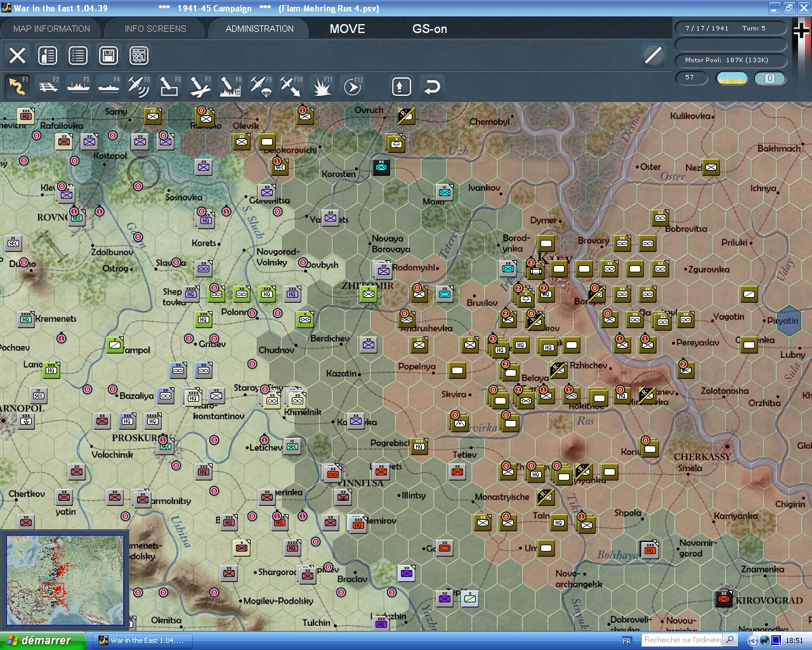Screen dimensions: 812x650
Task: Select the F3 naval transport ship icon
Action: click(x=78, y=86)
